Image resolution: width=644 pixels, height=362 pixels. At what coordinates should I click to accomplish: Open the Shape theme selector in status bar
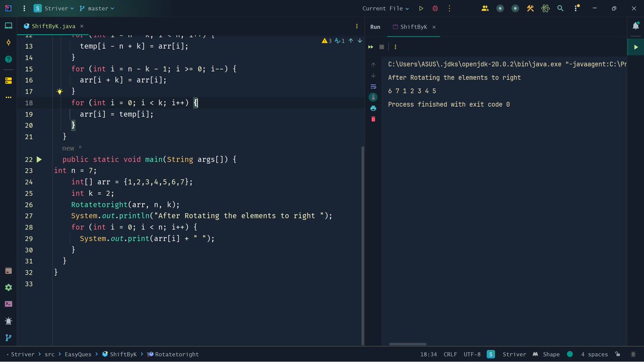coord(546,354)
